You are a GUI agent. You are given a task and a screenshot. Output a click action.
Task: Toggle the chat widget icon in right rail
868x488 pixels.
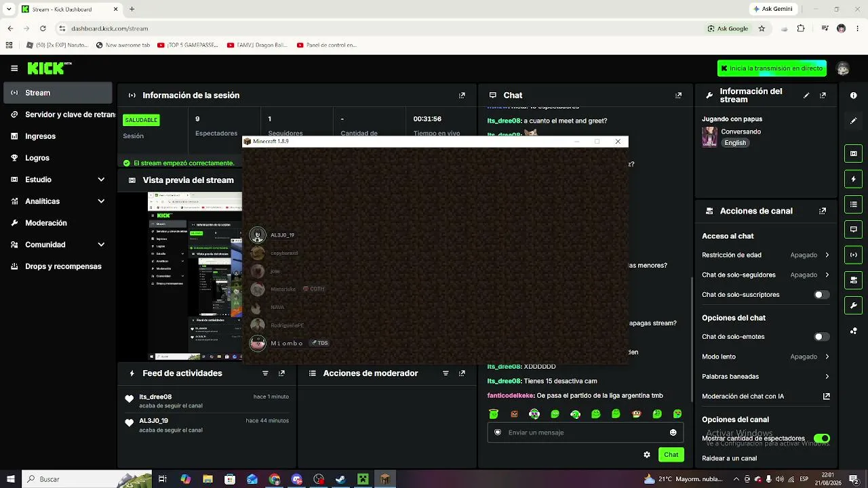click(853, 230)
